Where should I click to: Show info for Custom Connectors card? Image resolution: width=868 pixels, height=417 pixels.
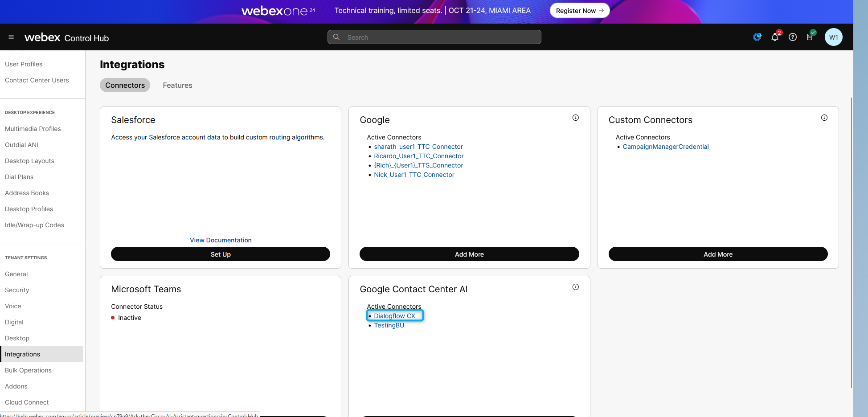[824, 118]
